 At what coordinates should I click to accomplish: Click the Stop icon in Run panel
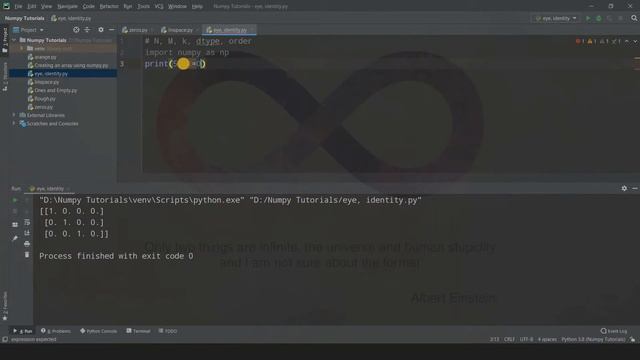pyautogui.click(x=15, y=211)
